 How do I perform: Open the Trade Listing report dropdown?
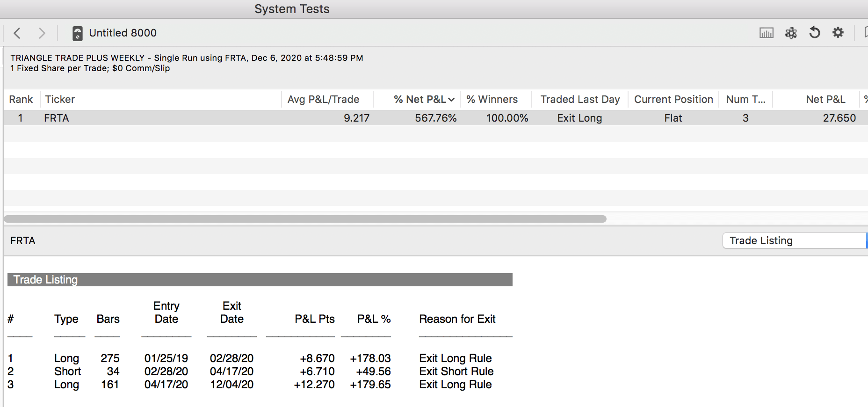coord(794,240)
